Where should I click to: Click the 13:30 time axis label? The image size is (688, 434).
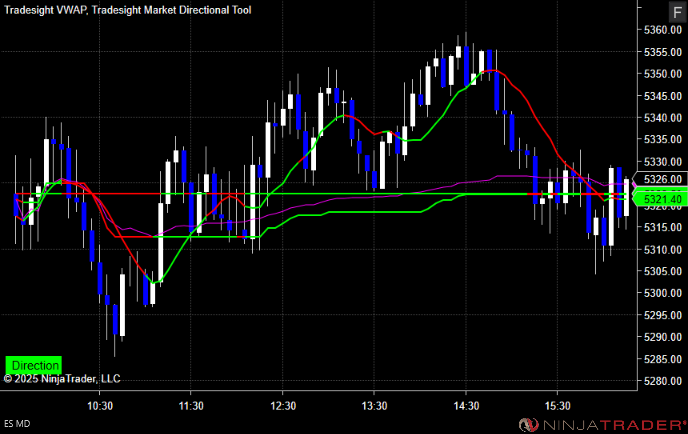[374, 406]
